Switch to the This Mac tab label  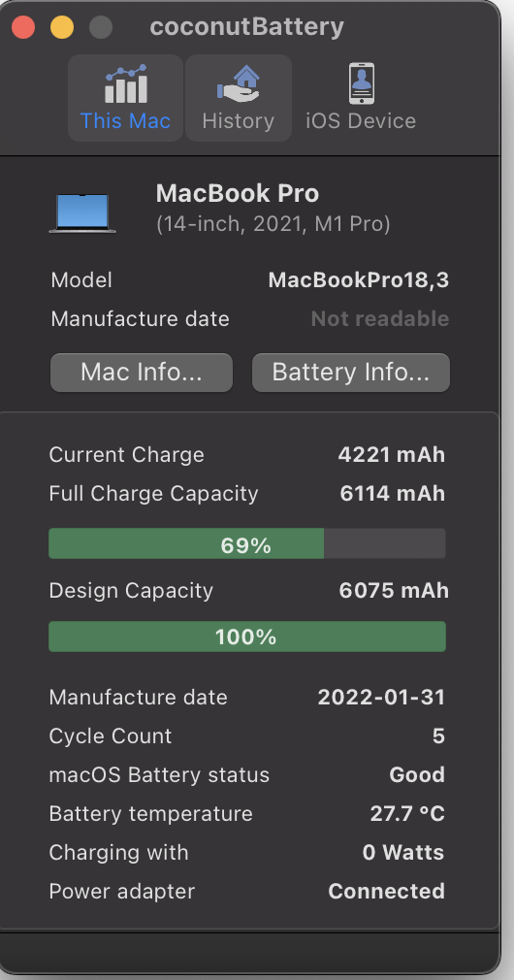125,120
